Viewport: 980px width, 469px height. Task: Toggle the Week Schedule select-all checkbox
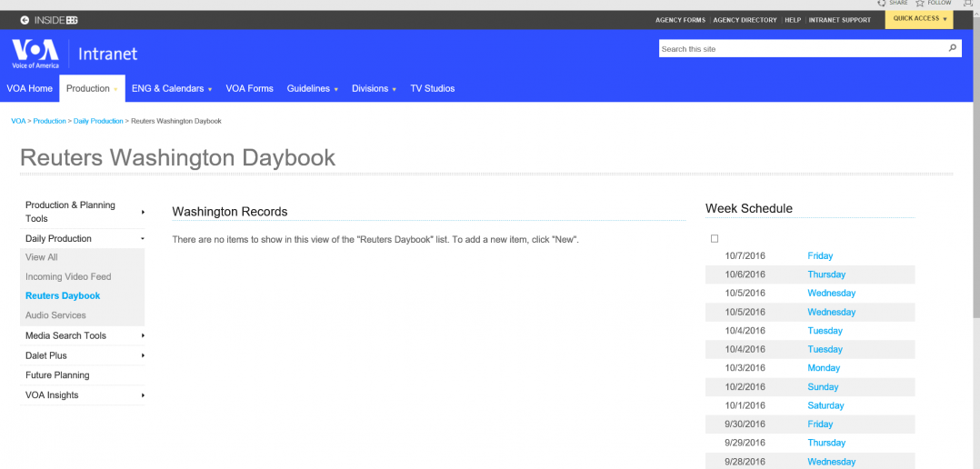pyautogui.click(x=715, y=238)
